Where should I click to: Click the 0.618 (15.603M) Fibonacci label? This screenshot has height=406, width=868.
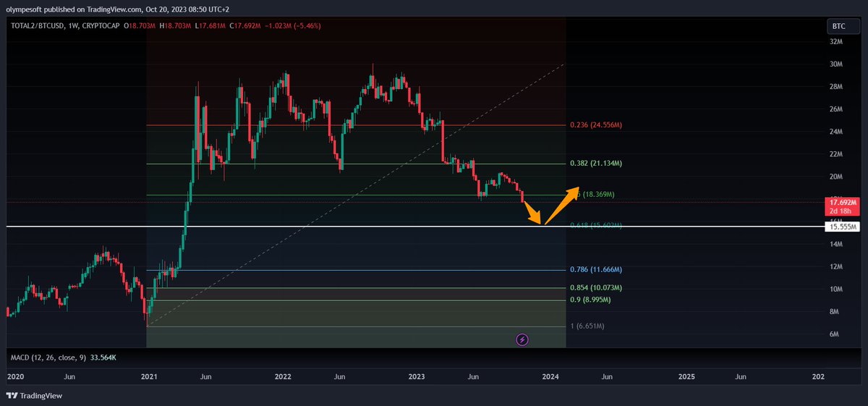coord(596,225)
